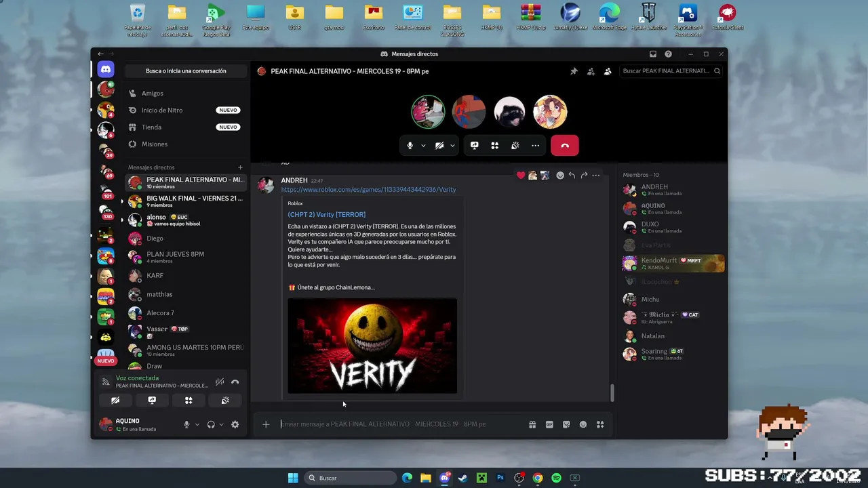The width and height of the screenshot is (868, 488).
Task: Toggle noise suppression in voice panel
Action: coord(220,382)
